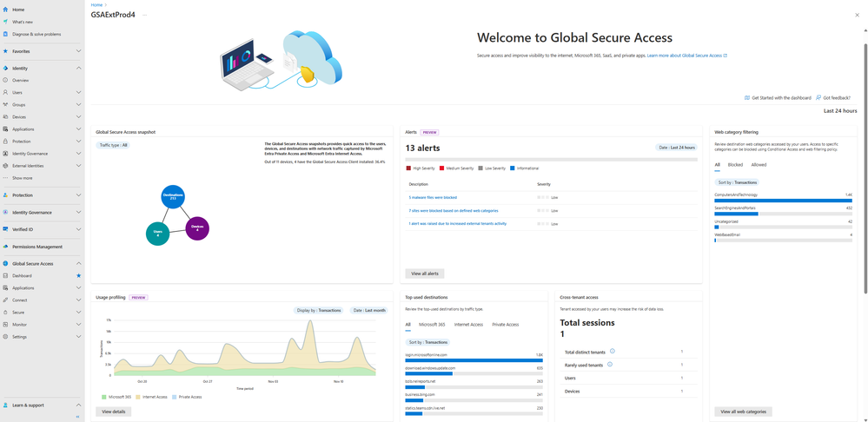
Task: Expand the Groups menu chevron
Action: (x=78, y=104)
